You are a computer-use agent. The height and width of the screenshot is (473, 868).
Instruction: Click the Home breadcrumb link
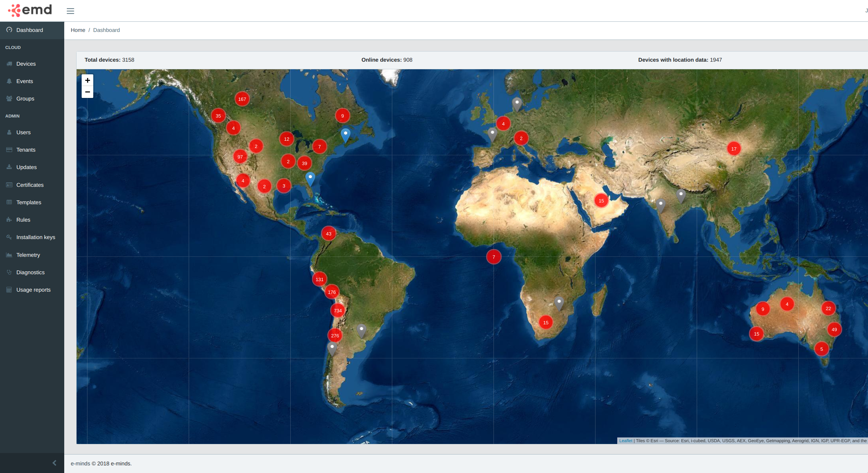pyautogui.click(x=78, y=30)
